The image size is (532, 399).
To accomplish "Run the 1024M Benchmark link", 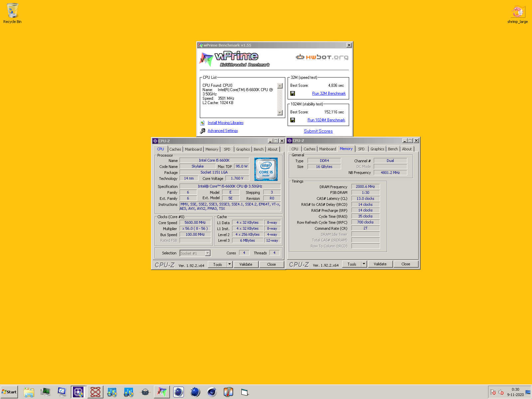I will (x=326, y=120).
